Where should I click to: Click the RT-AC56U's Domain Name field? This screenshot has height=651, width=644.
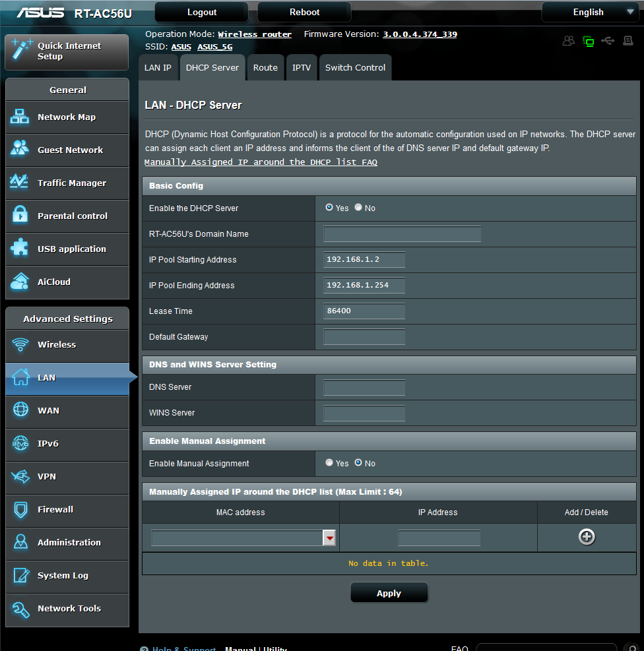pyautogui.click(x=402, y=233)
